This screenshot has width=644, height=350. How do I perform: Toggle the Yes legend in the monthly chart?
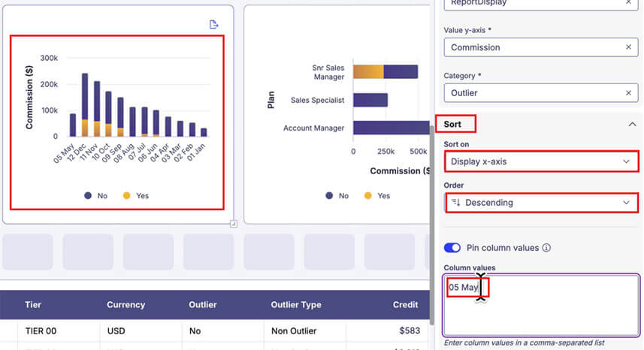136,196
